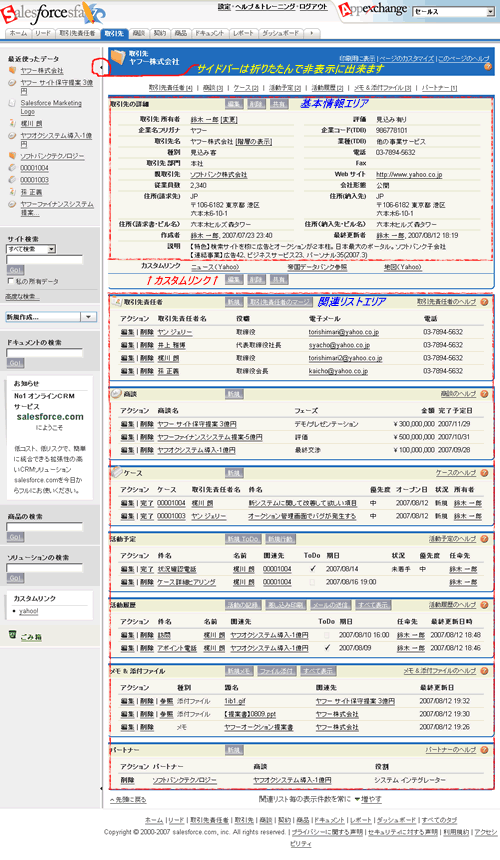Switch to the ホーム tab

[18, 33]
